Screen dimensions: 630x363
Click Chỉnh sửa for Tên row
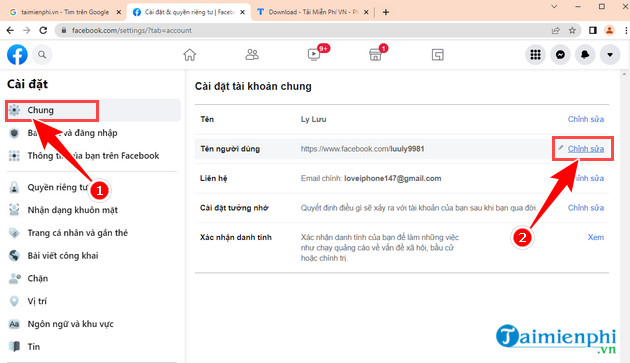[585, 119]
